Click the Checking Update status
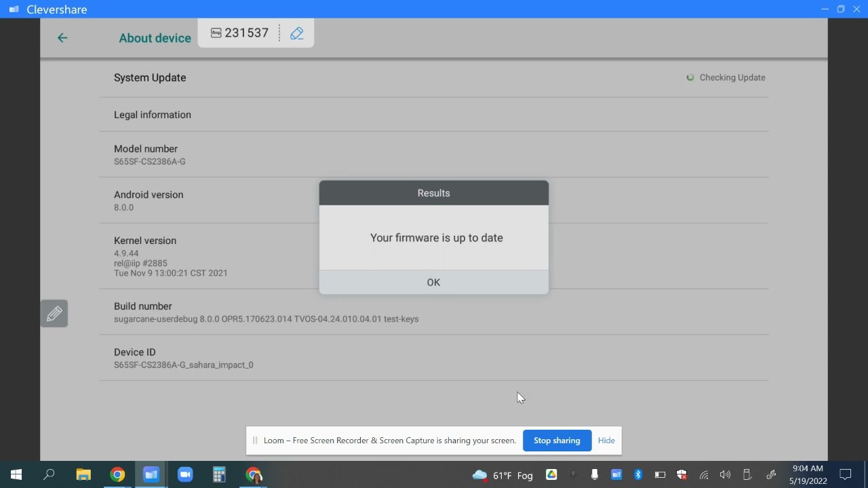 click(726, 78)
